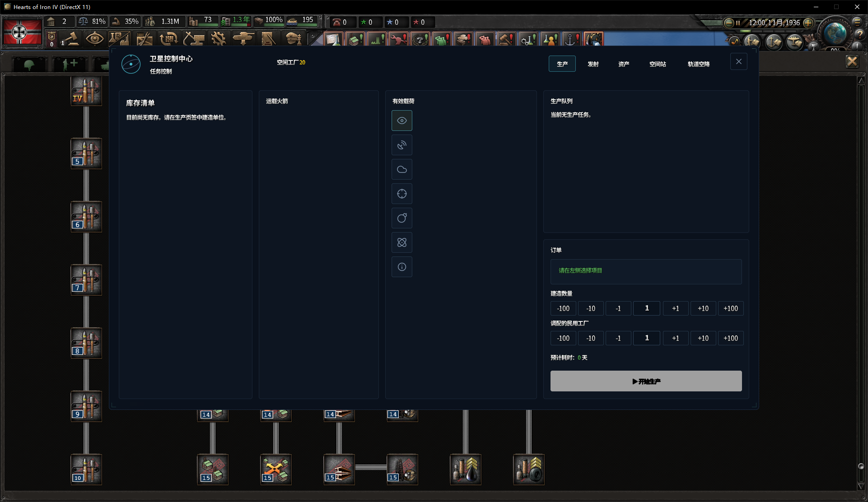Increase 调配的民用工厂 by 100
The height and width of the screenshot is (502, 868).
point(731,338)
